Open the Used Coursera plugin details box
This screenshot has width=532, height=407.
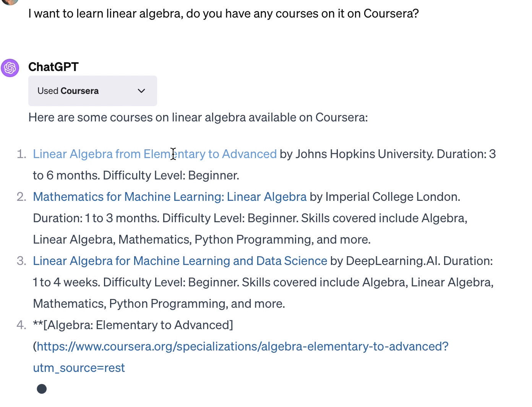click(x=92, y=91)
